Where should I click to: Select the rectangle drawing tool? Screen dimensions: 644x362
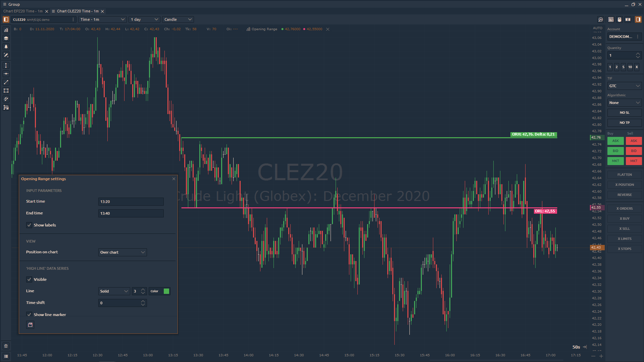(x=6, y=91)
